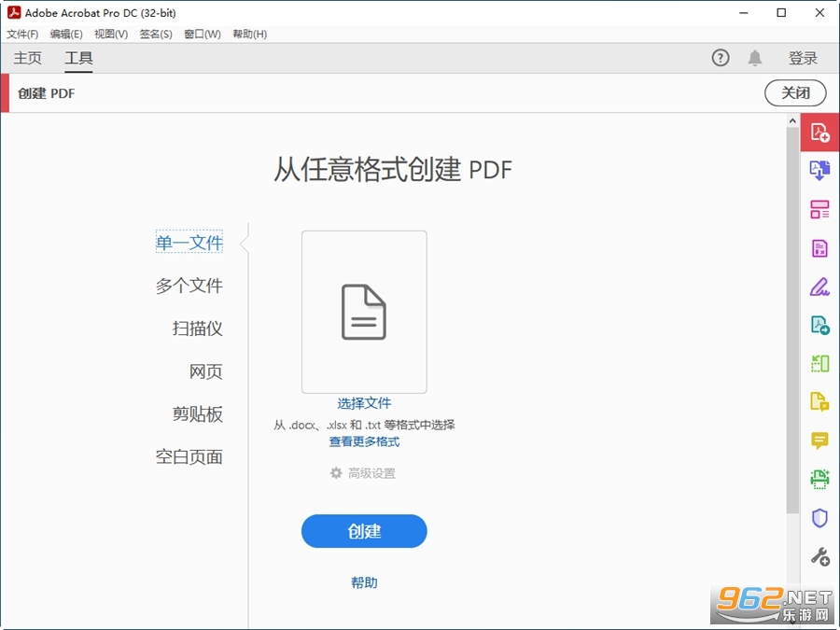Click the 从 .docx、.xlsx 和 .txt format hint text
Viewport: 840px width, 630px height.
tap(364, 425)
